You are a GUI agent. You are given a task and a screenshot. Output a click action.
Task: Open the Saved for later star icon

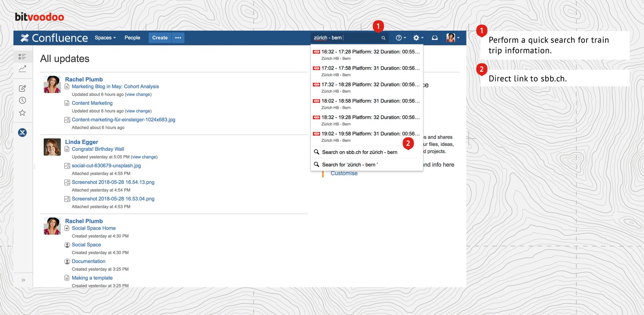pyautogui.click(x=22, y=113)
